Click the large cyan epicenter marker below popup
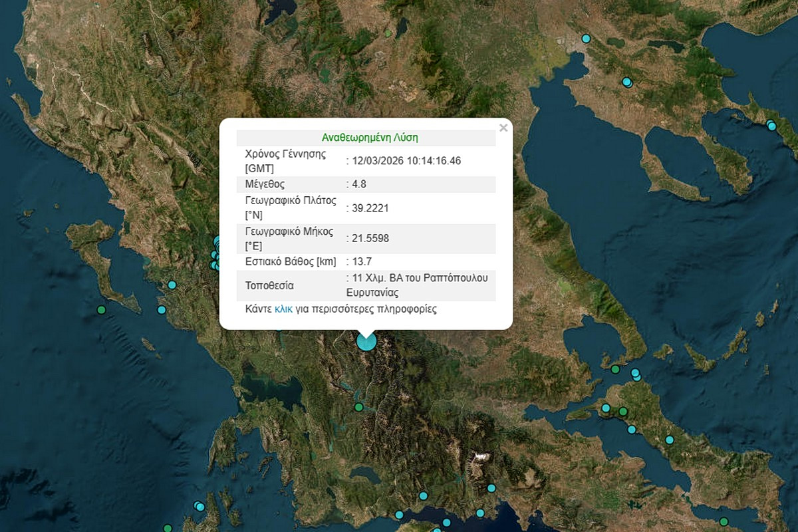Screen dimensions: 798x532 click(366, 341)
